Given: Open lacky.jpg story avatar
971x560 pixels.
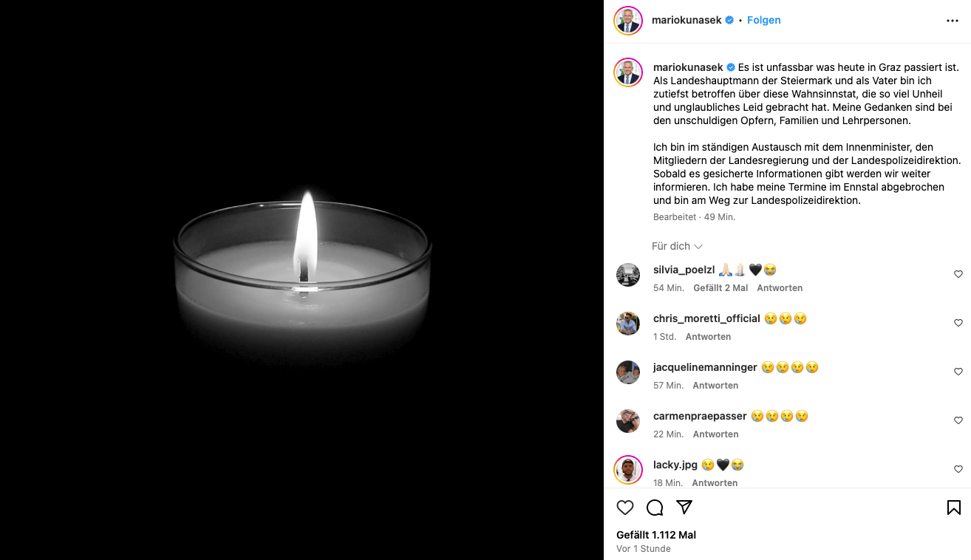Looking at the screenshot, I should pos(628,470).
